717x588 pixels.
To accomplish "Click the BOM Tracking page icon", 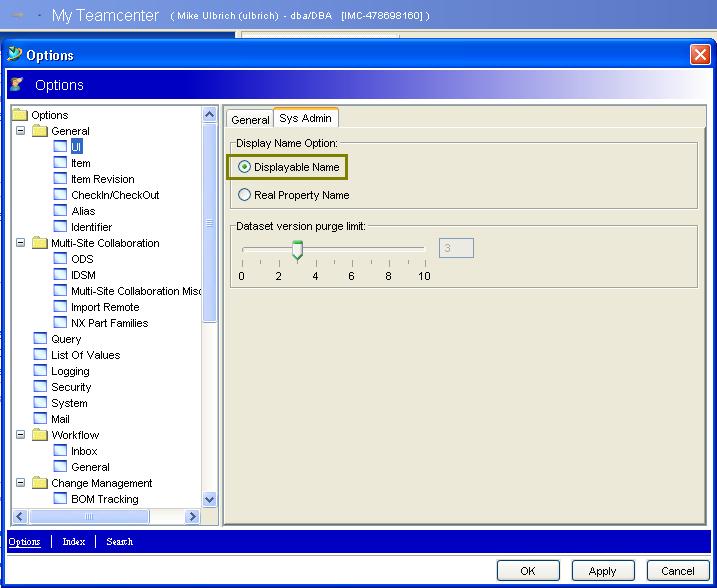I will 60,498.
